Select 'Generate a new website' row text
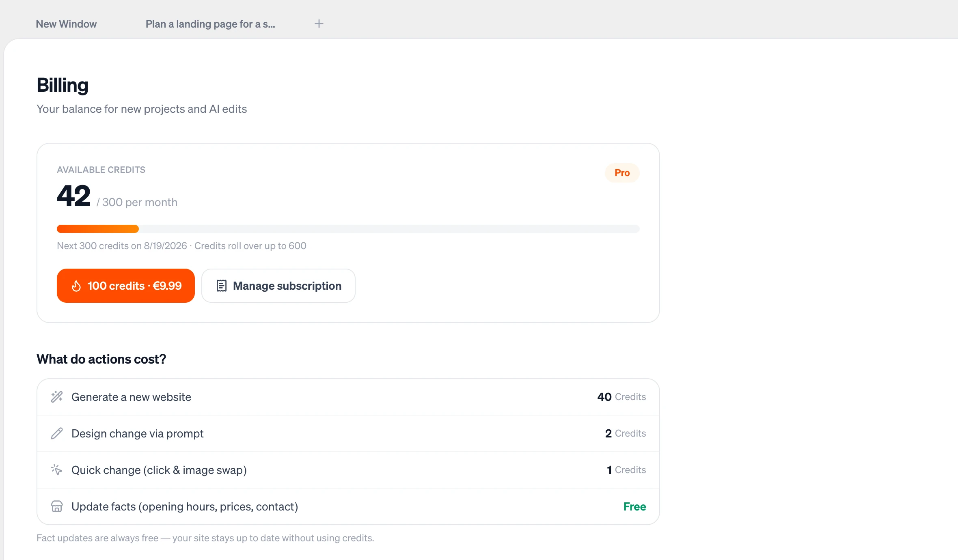Image resolution: width=958 pixels, height=560 pixels. [x=131, y=397]
